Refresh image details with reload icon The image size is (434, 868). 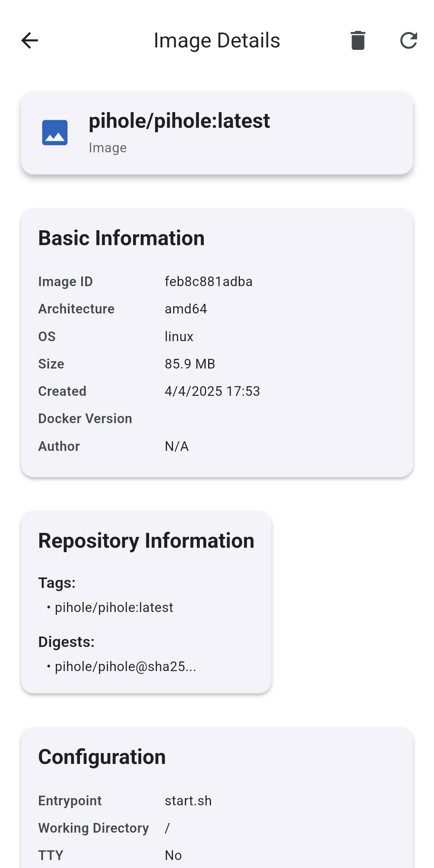coord(408,41)
